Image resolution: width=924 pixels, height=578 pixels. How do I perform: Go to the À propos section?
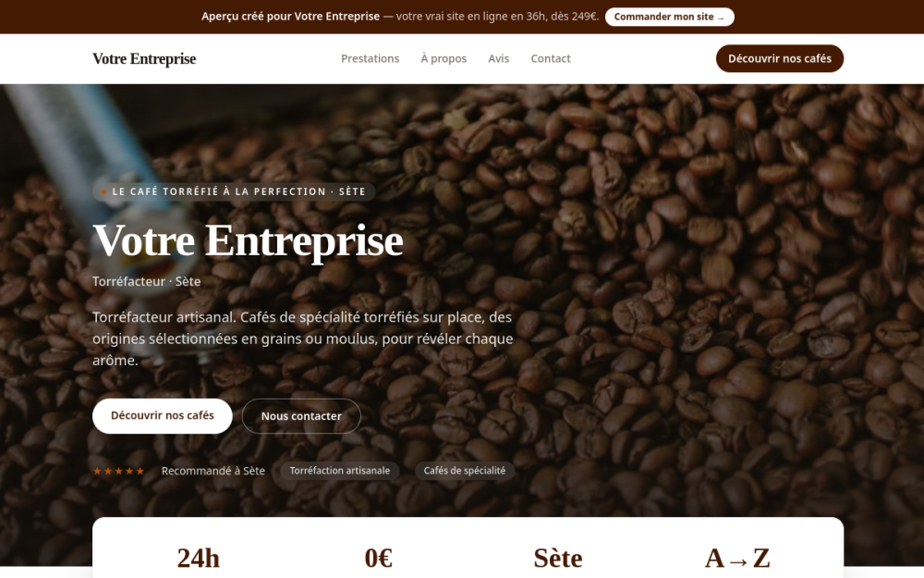coord(444,58)
